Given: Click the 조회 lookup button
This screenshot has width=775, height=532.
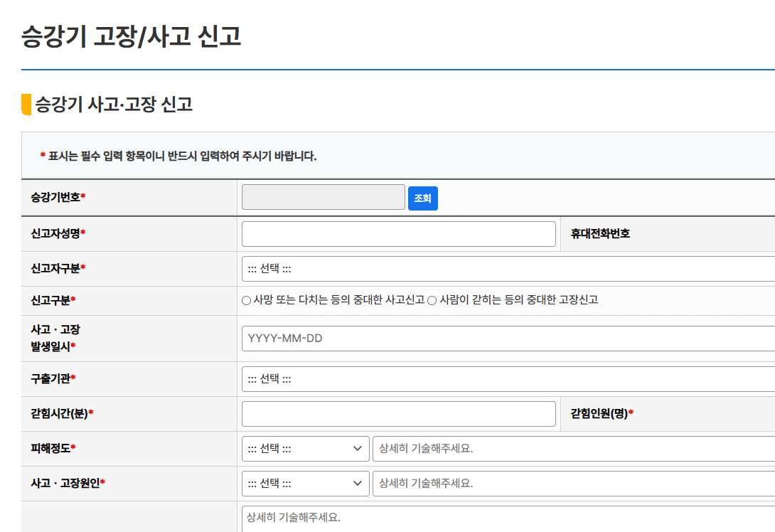Looking at the screenshot, I should click(x=422, y=198).
